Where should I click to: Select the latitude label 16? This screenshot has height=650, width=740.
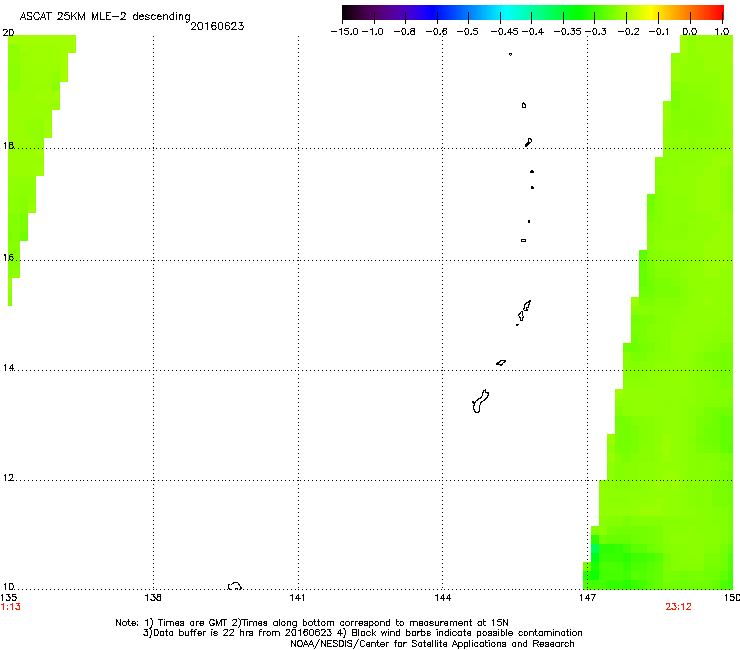coord(8,258)
